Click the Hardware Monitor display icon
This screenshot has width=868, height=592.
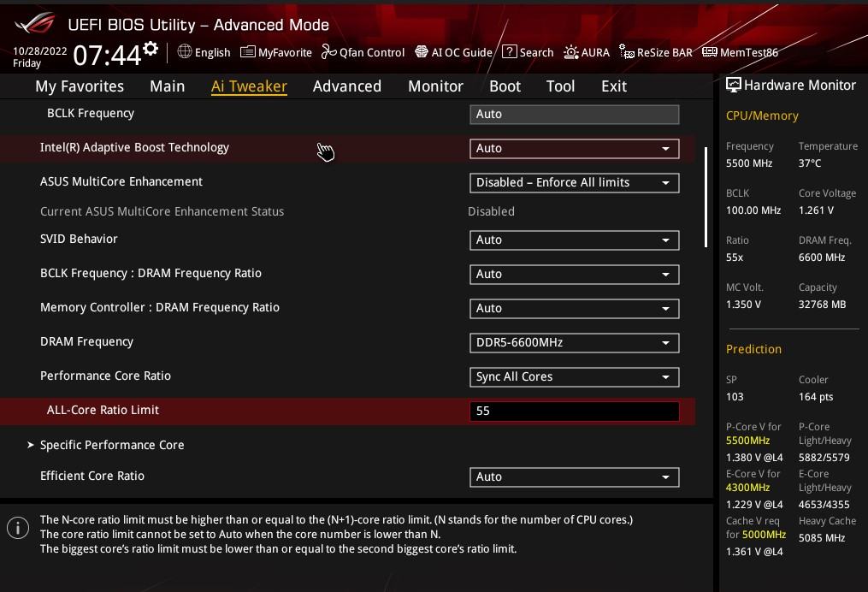tap(733, 85)
